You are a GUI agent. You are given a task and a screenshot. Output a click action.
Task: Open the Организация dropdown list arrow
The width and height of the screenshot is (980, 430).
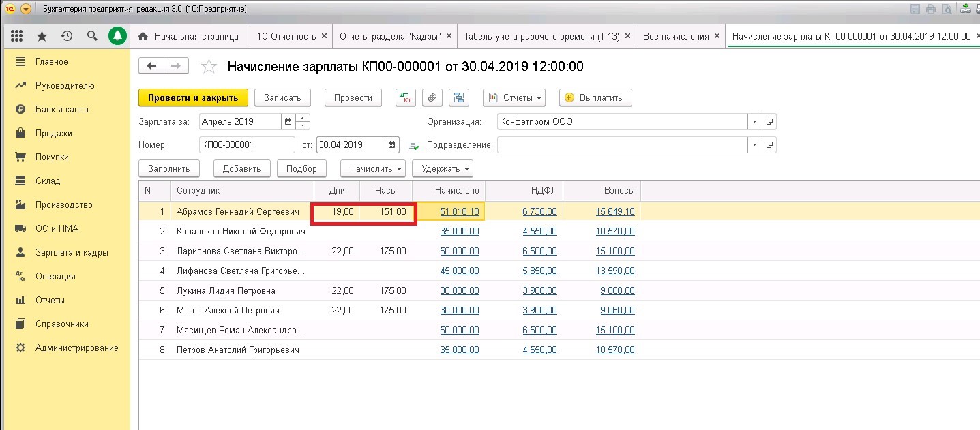(754, 122)
